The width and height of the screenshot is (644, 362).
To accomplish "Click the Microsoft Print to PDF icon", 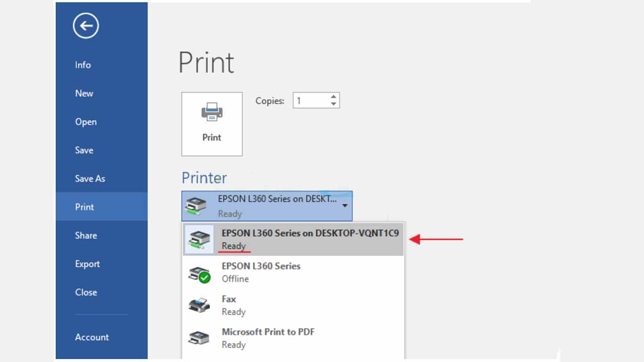I will pyautogui.click(x=198, y=338).
